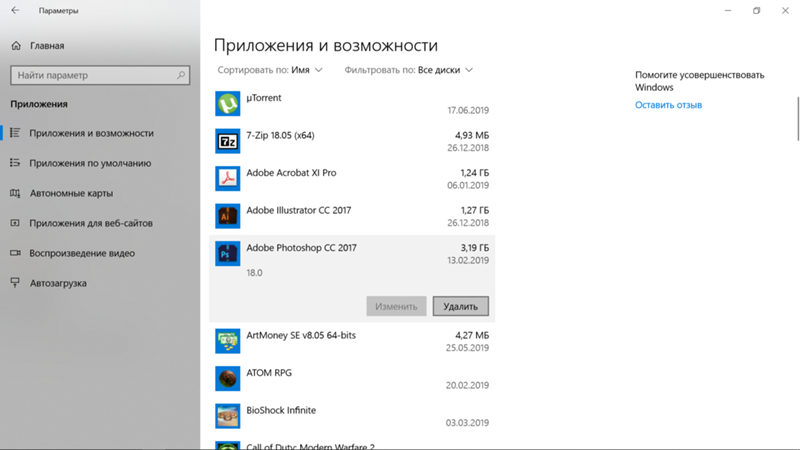
Task: Click the back arrow in the Settings header
Action: (x=15, y=10)
